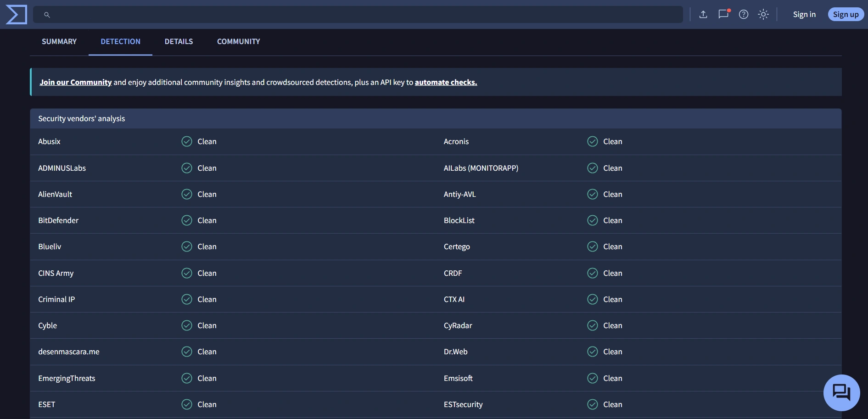The image size is (868, 419).
Task: Open the Join our Community link
Action: pos(76,82)
